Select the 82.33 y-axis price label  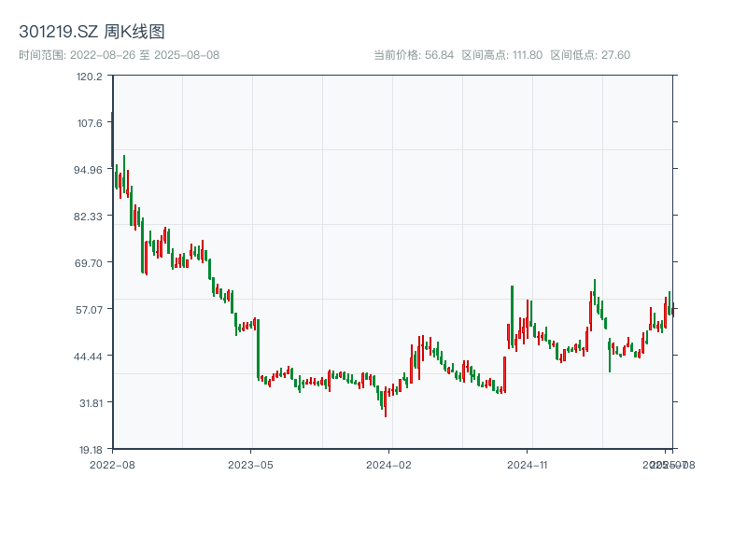(x=89, y=217)
